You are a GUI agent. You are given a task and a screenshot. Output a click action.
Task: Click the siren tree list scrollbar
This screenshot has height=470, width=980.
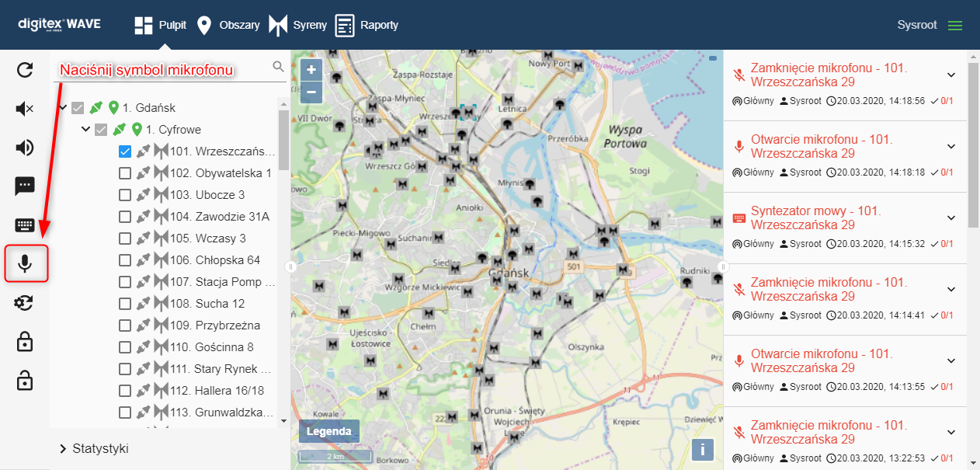[x=283, y=140]
